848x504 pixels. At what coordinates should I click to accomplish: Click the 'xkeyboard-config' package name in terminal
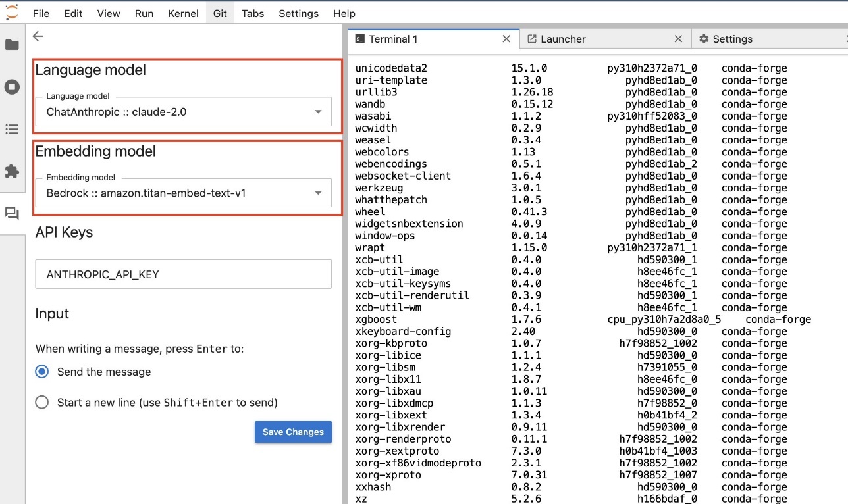[x=404, y=331]
